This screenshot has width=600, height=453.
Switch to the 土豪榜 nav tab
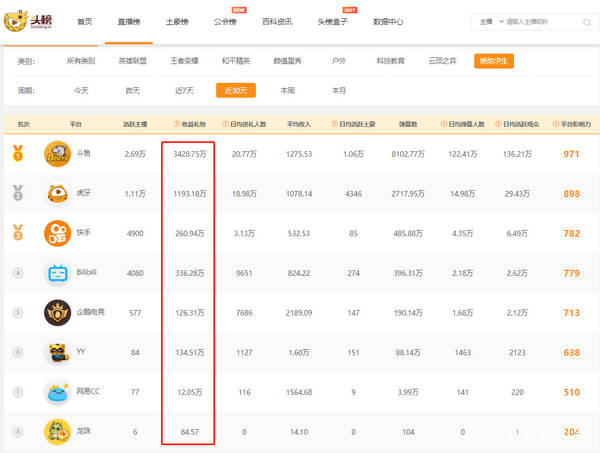[x=177, y=21]
